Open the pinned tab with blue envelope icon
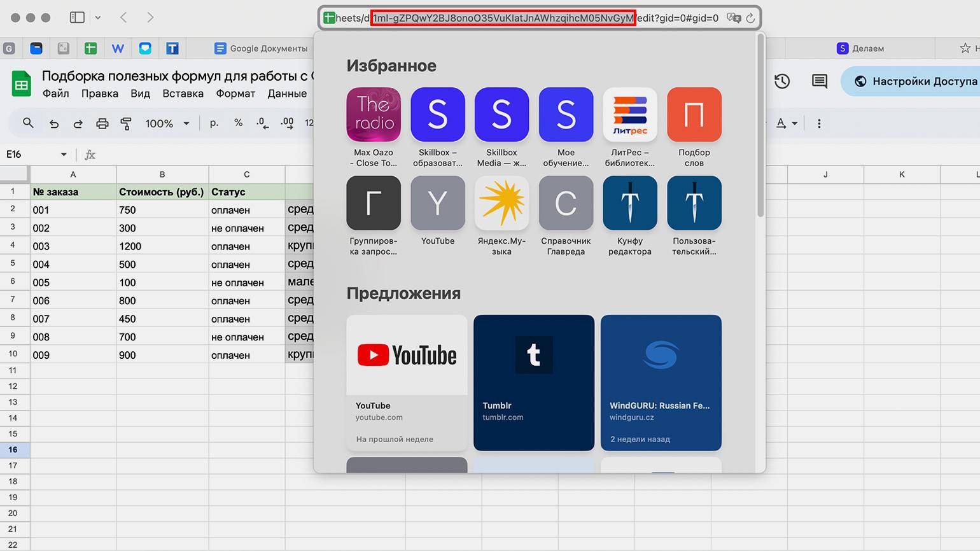 145,48
